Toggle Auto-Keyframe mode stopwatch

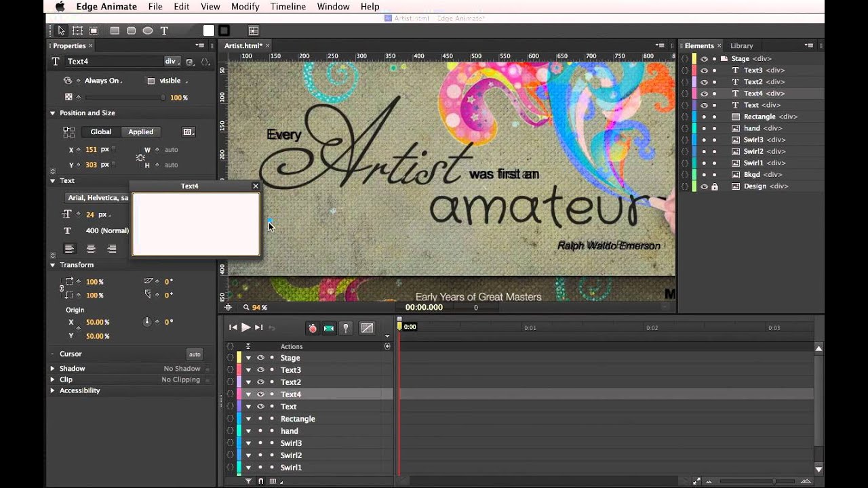(313, 328)
